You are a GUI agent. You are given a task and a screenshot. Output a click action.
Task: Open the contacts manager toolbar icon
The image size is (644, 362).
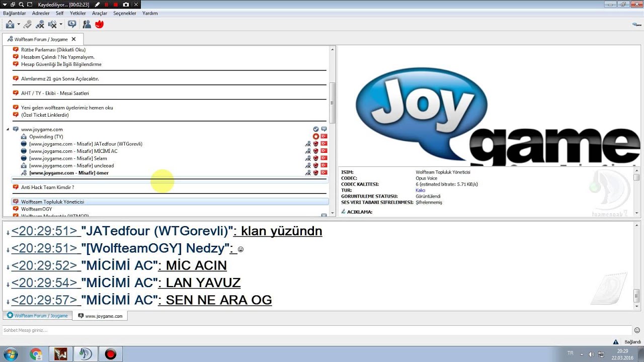pyautogui.click(x=87, y=24)
